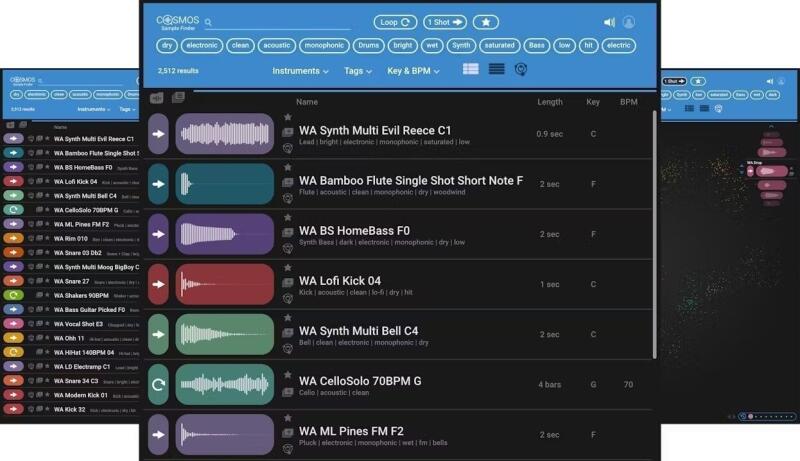The height and width of the screenshot is (461, 800).
Task: Click the loop icon for WA CelloSolo 70BPM G
Action: [158, 384]
